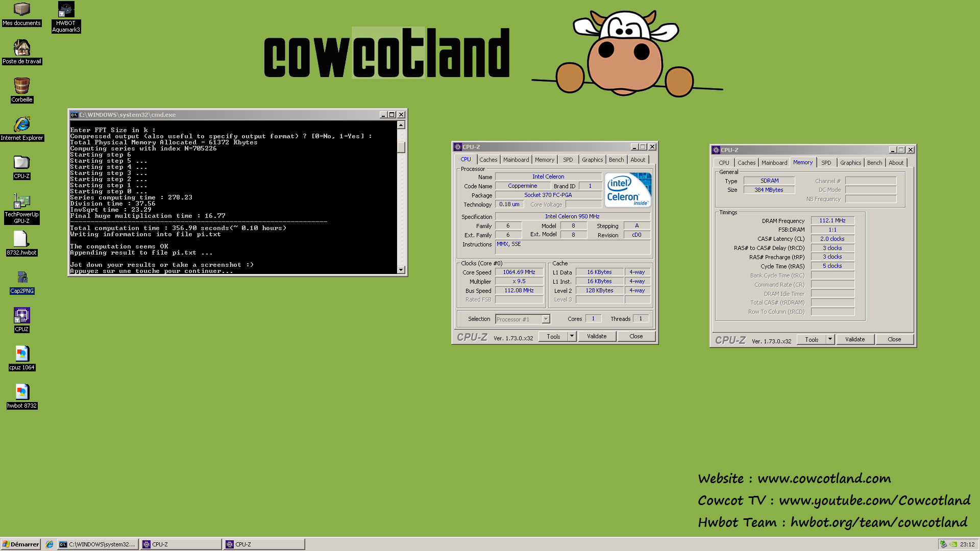Screen dimensions: 980x551
Task: Open Caches tab in CPU-Z Memory window
Action: (746, 163)
